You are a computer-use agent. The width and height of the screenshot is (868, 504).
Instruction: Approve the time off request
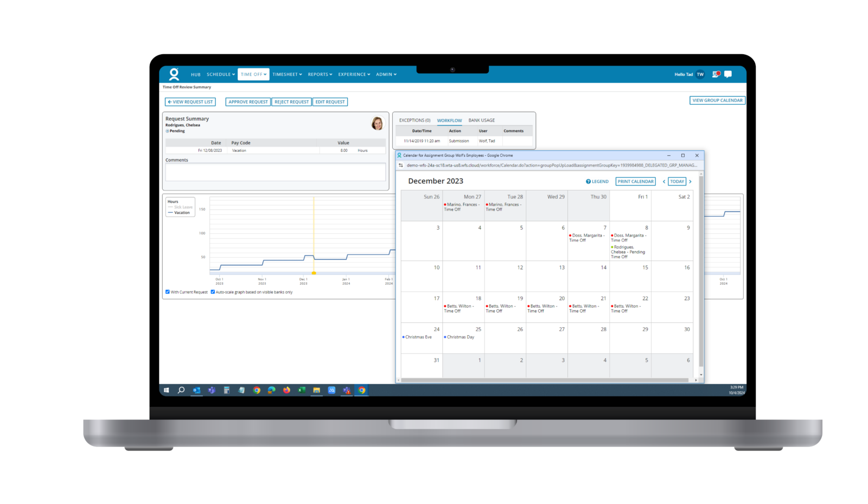coord(247,101)
